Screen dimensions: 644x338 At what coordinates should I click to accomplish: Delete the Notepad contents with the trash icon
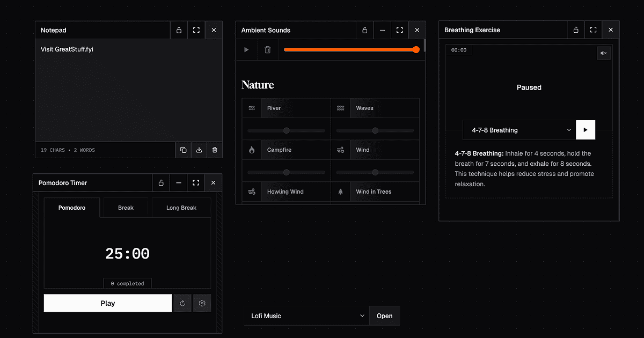215,150
